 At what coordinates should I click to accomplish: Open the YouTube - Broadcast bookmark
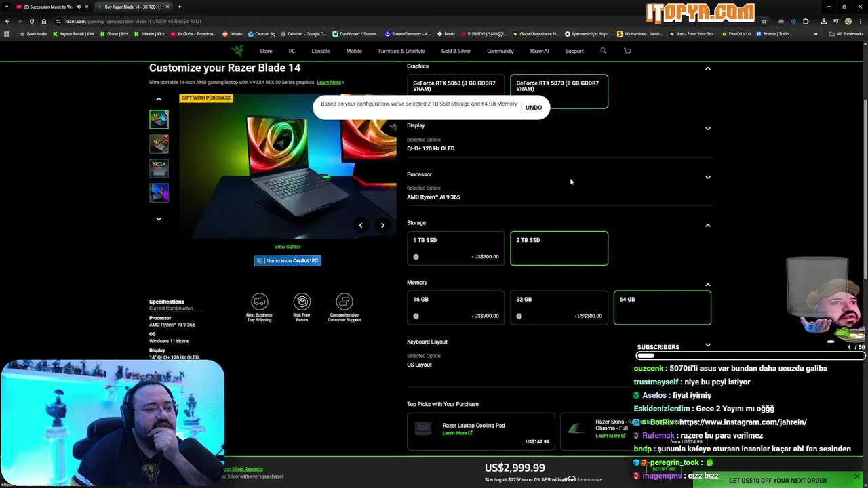[194, 34]
